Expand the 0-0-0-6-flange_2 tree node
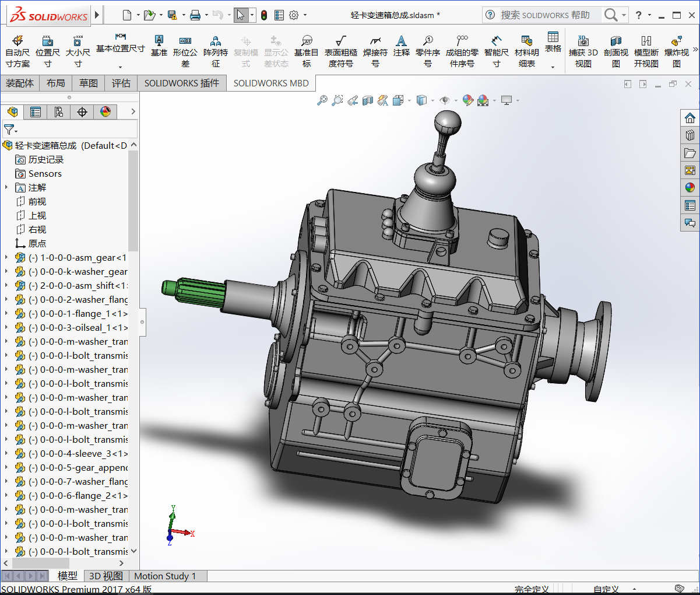The width and height of the screenshot is (700, 595). (6, 495)
